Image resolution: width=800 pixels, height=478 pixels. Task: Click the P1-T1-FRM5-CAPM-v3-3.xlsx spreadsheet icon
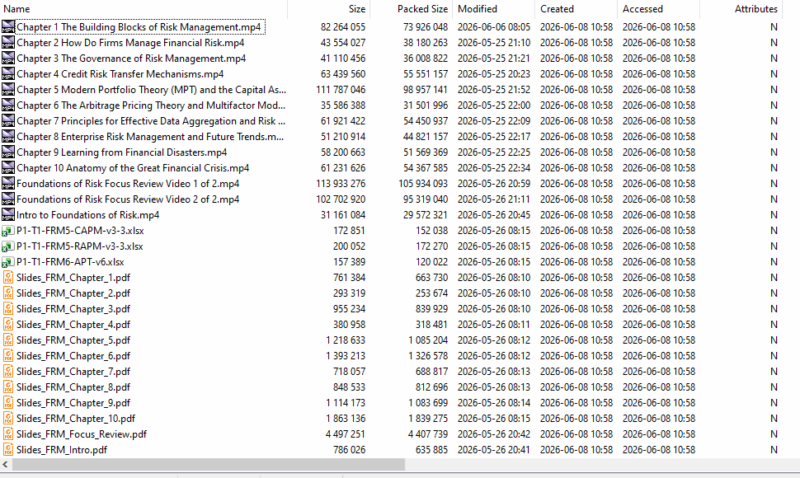coord(8,231)
